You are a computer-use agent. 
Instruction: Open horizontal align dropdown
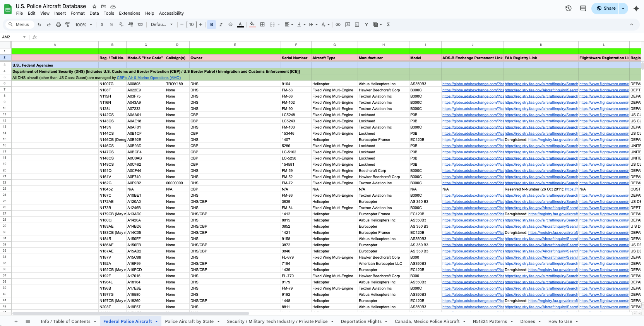[x=289, y=24]
